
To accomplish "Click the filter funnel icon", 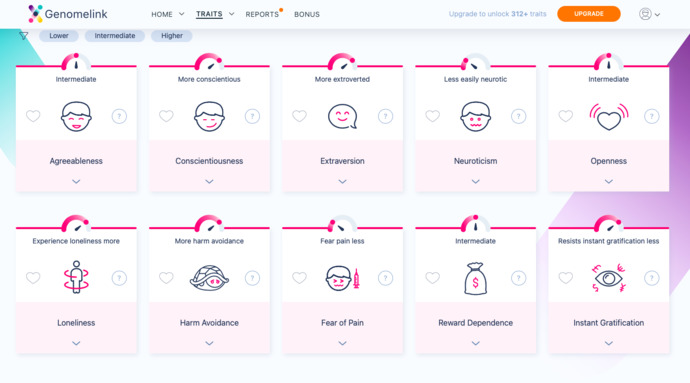I will click(24, 36).
